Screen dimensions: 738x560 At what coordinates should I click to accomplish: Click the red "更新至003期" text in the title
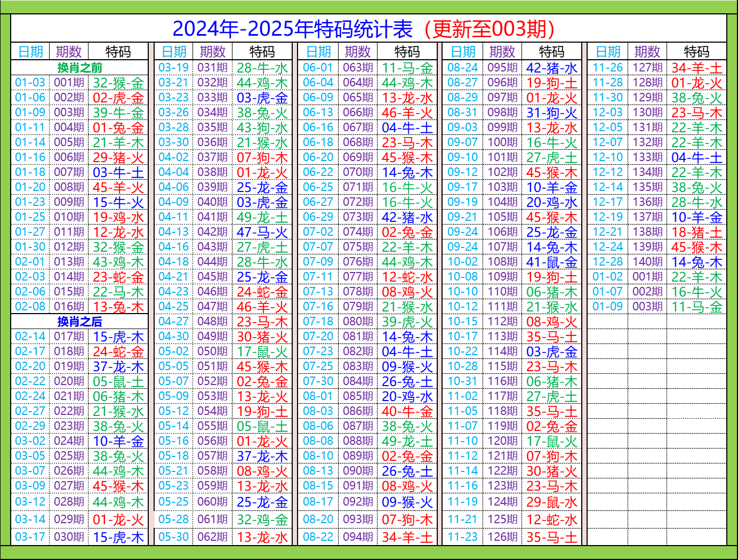coord(493,29)
